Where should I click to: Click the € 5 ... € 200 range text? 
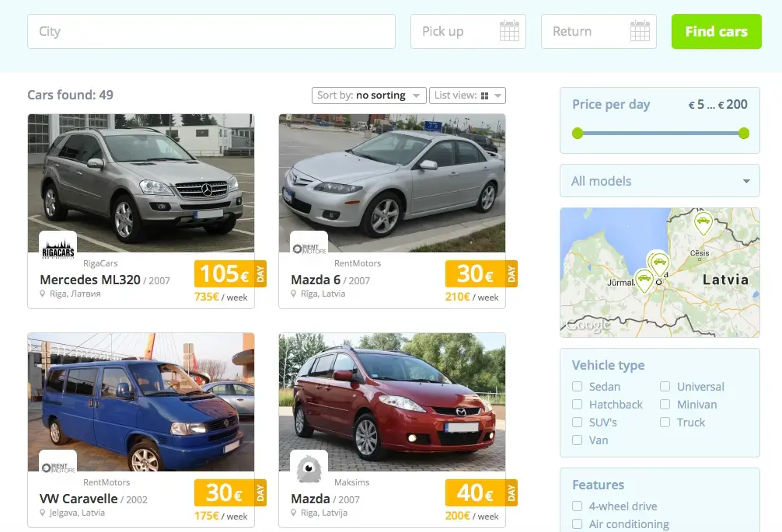tap(717, 104)
